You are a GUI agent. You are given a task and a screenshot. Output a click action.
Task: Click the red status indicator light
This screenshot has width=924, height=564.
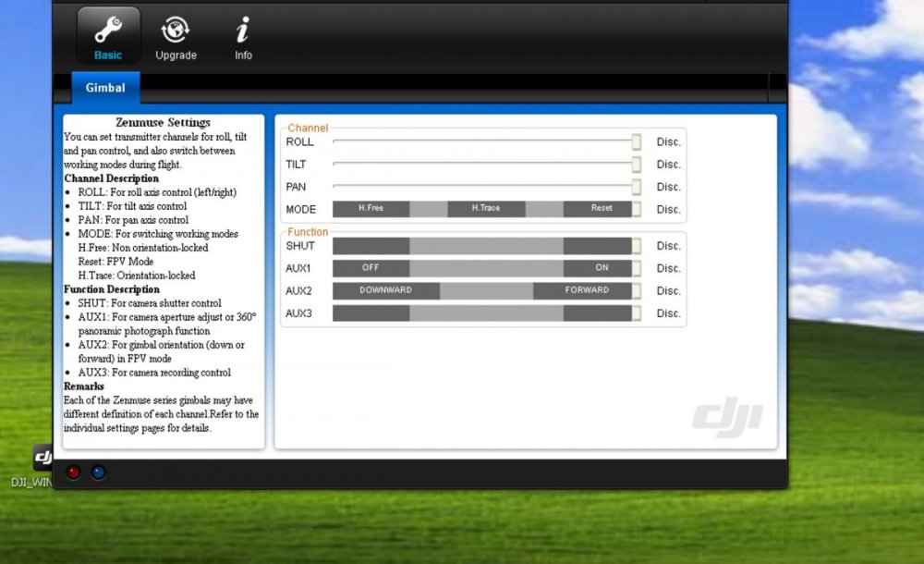73,472
